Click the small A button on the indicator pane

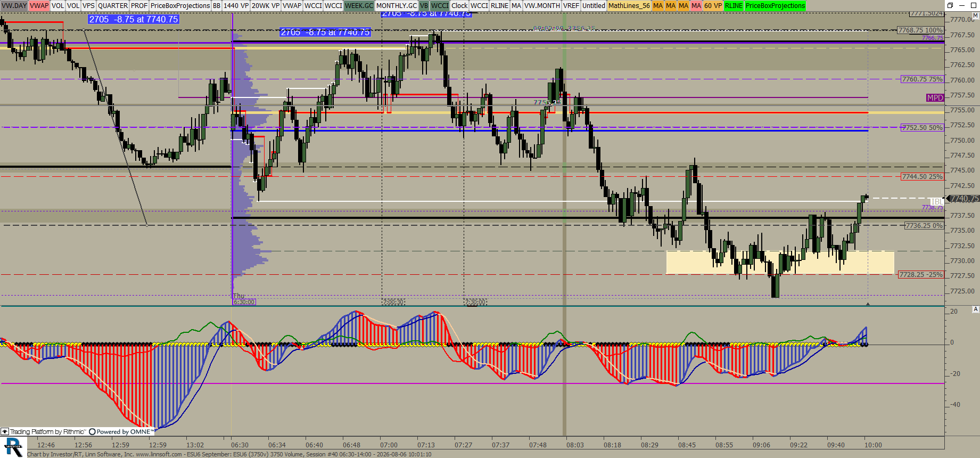[975, 309]
